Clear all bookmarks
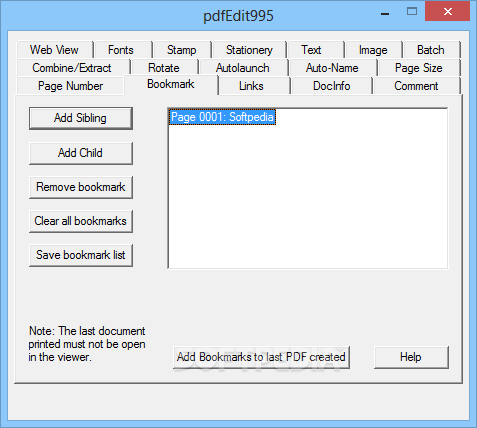Image resolution: width=477 pixels, height=428 pixels. (x=81, y=221)
